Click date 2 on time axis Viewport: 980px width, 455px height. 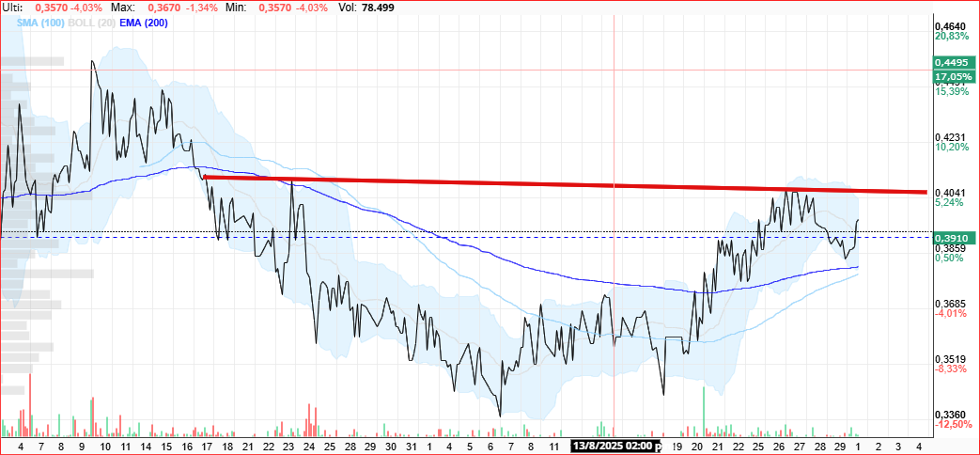point(879,447)
